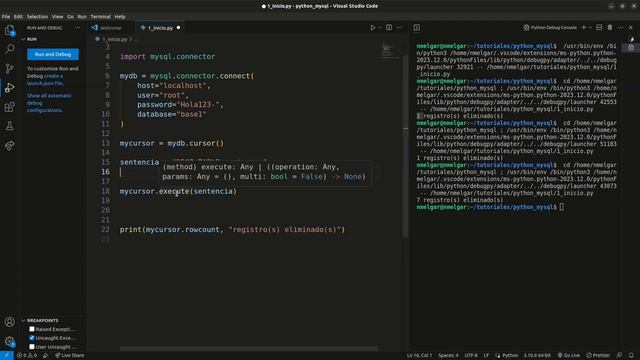Click the editor vertical scrollbar
This screenshot has height=360, width=640.
pyautogui.click(x=405, y=146)
